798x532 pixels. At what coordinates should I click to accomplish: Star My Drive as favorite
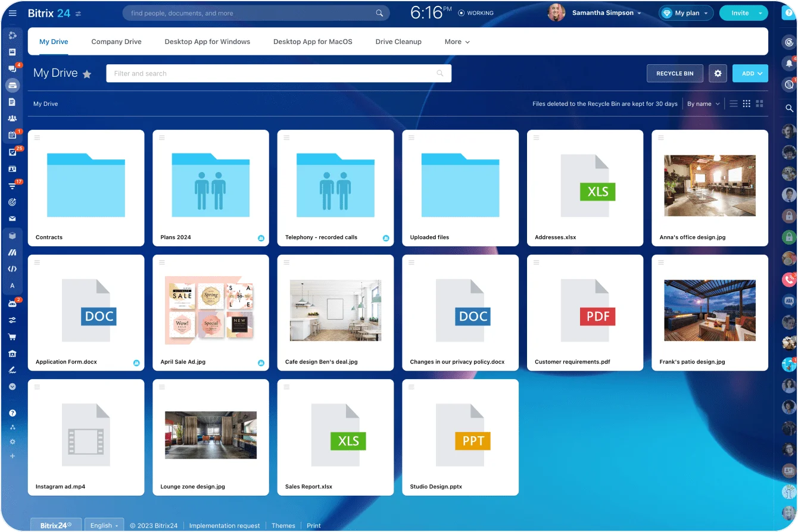(x=87, y=74)
